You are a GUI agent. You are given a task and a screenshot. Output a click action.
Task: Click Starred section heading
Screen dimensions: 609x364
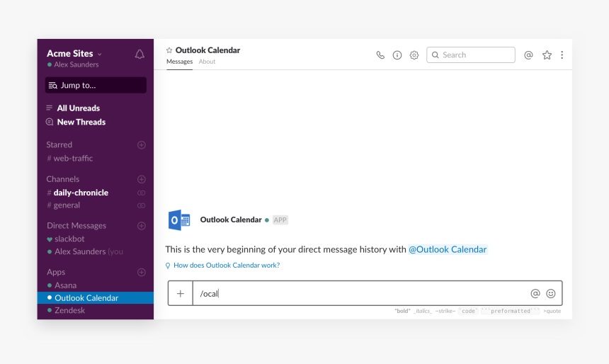[x=59, y=144]
